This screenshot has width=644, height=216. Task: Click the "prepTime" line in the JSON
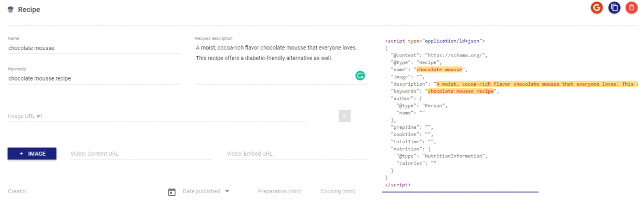pos(412,127)
